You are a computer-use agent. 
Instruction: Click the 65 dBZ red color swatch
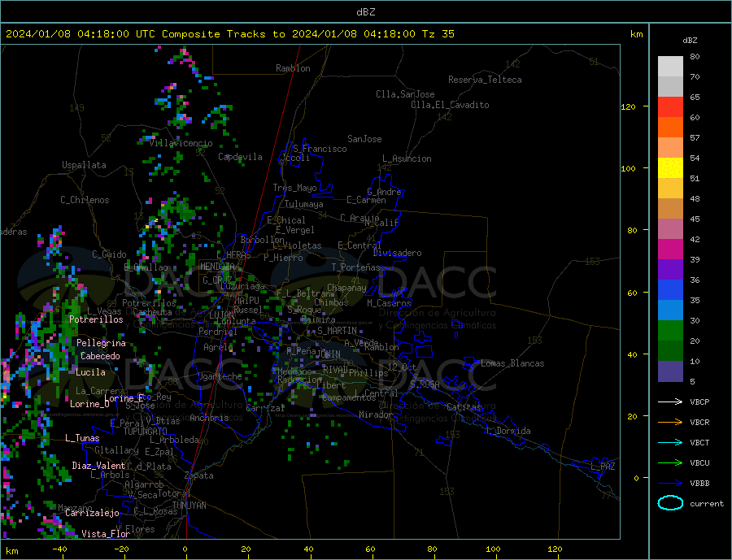(x=670, y=106)
